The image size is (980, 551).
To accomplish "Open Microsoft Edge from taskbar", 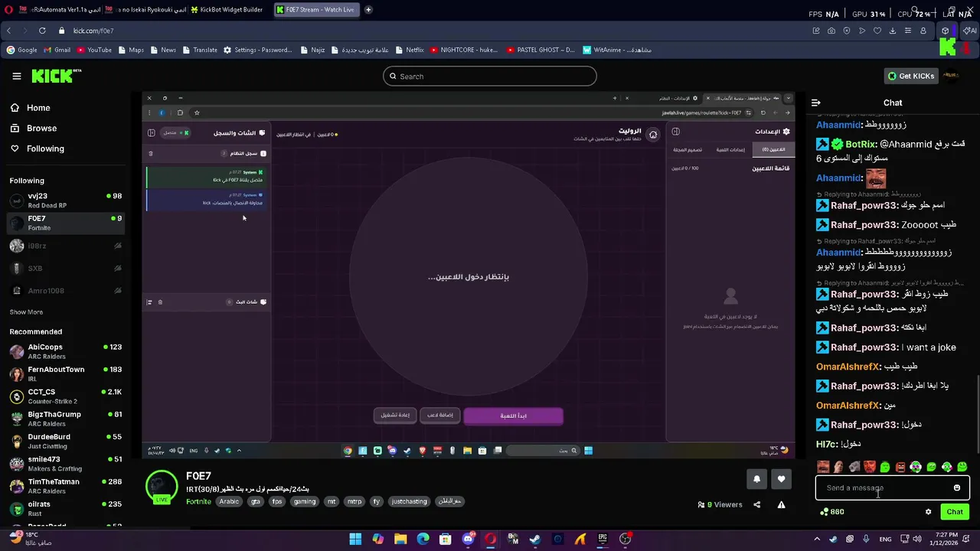I will [423, 539].
